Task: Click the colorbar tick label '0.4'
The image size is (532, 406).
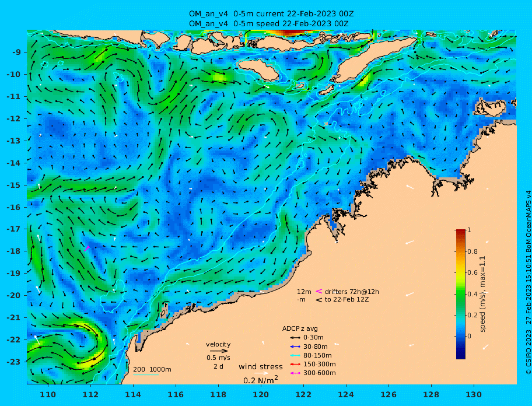Action: (473, 294)
